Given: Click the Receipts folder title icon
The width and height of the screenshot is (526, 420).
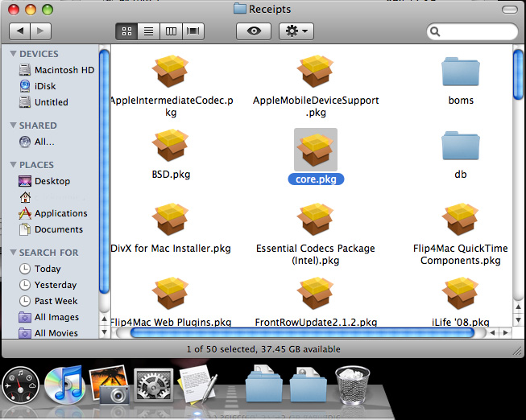Looking at the screenshot, I should pyautogui.click(x=240, y=9).
